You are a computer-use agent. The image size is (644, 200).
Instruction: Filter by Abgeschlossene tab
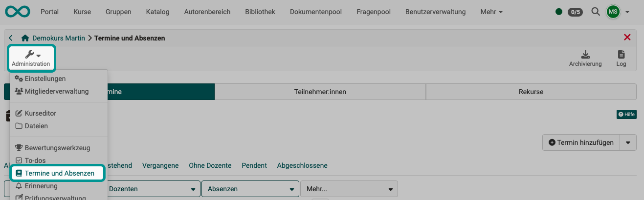[302, 165]
